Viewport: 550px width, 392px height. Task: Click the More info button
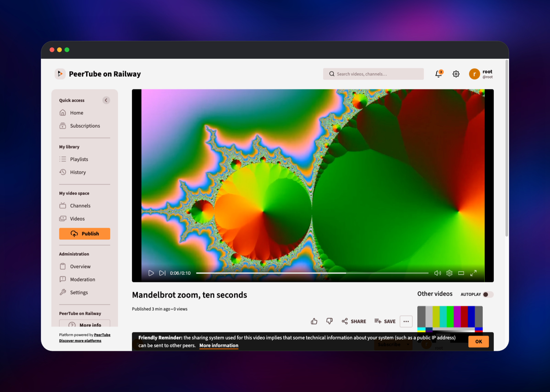coord(85,324)
